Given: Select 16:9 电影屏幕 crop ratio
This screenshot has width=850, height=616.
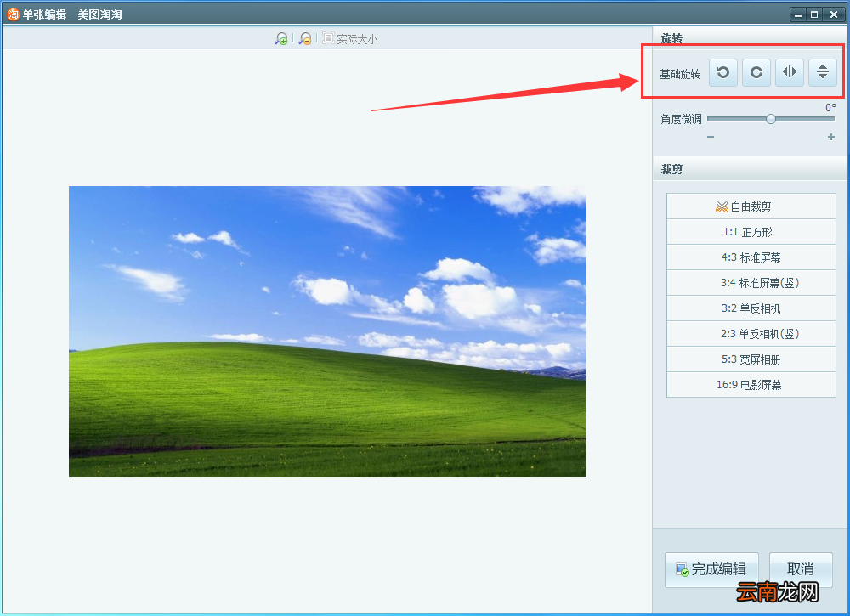Looking at the screenshot, I should (x=751, y=385).
